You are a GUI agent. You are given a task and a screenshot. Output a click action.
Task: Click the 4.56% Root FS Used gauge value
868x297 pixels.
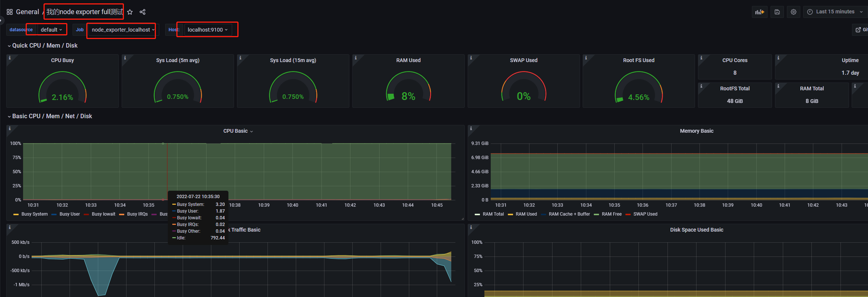click(638, 97)
